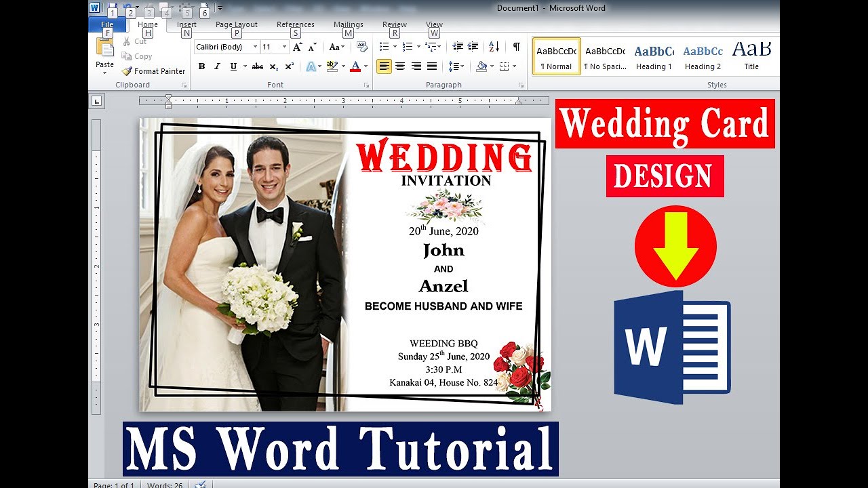Image resolution: width=868 pixels, height=488 pixels.
Task: Toggle Underline formatting
Action: click(x=233, y=66)
